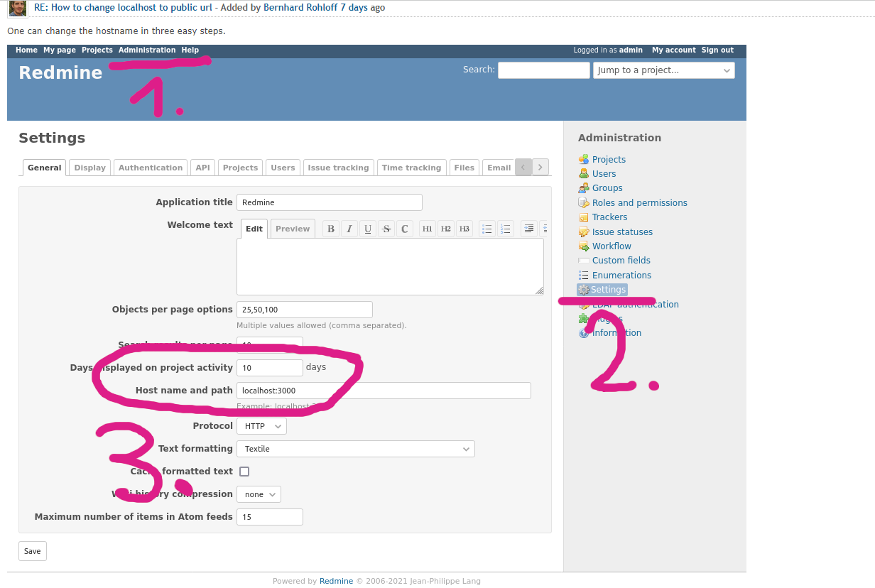The width and height of the screenshot is (875, 588).
Task: Click the Search input field
Action: pyautogui.click(x=544, y=70)
